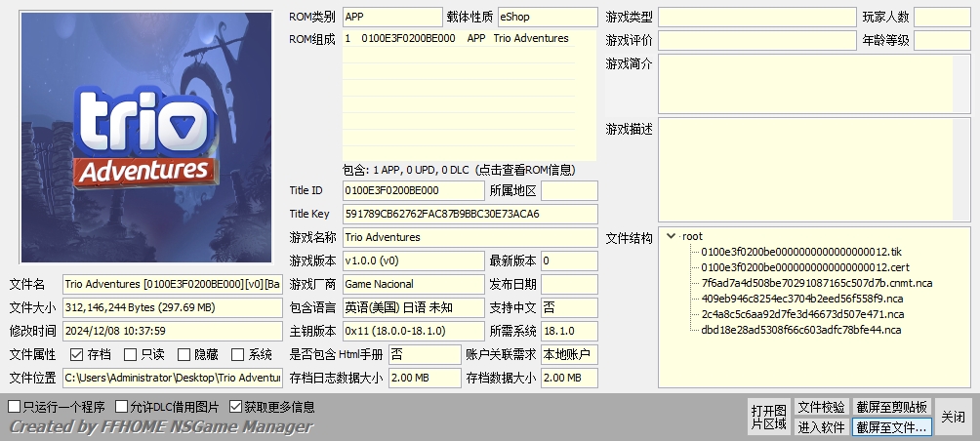
Task: Uncheck 获取更多信息 checkbox
Action: (236, 407)
